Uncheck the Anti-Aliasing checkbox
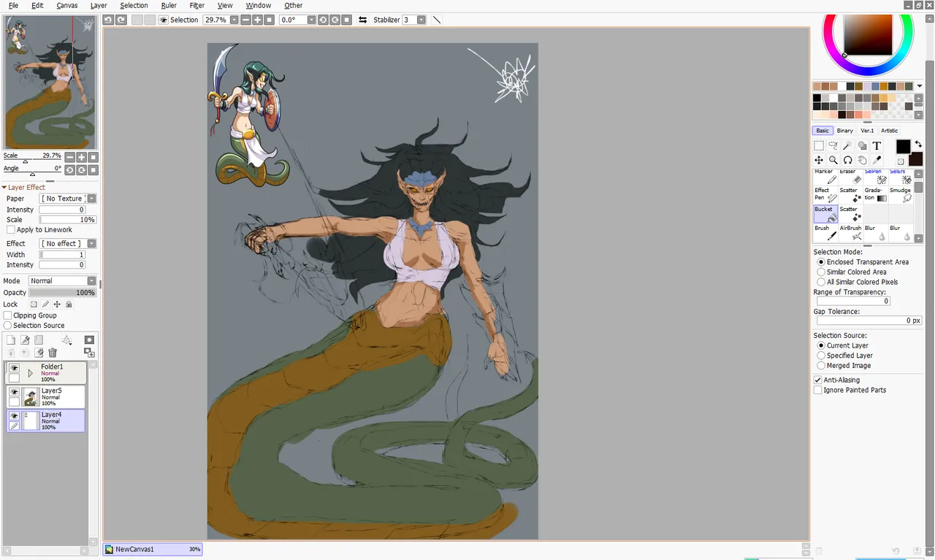Screen dimensions: 935x560 [x=818, y=380]
